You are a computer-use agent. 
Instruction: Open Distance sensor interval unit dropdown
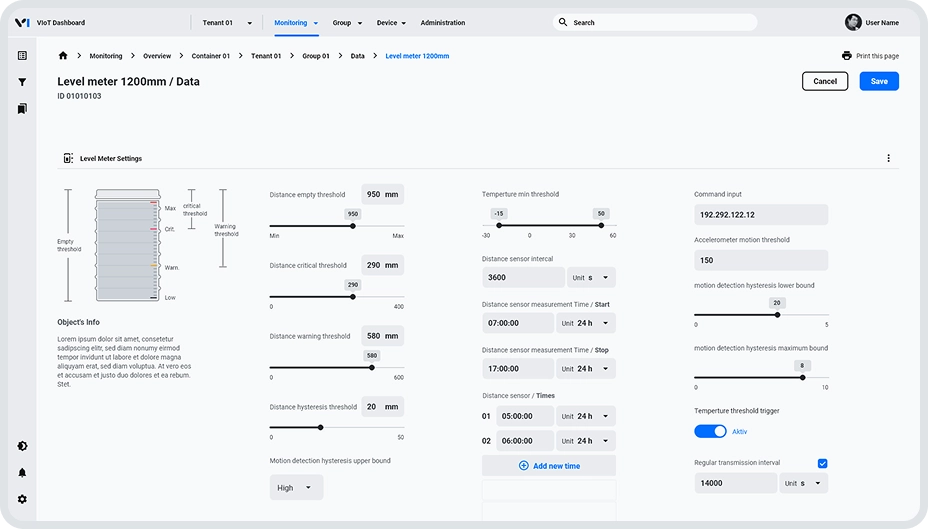(x=591, y=277)
